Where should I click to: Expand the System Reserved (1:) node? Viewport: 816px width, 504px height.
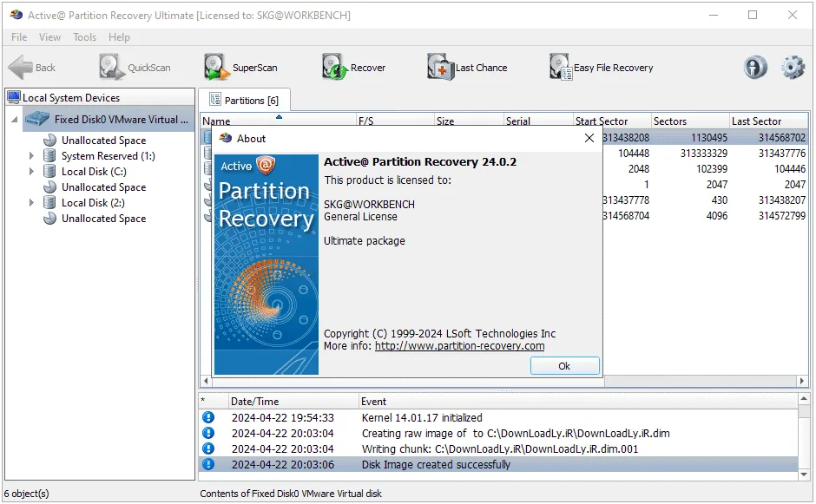tap(31, 156)
